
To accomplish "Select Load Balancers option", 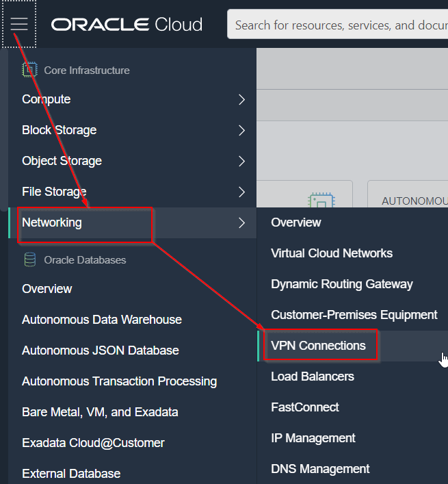I will [x=313, y=377].
